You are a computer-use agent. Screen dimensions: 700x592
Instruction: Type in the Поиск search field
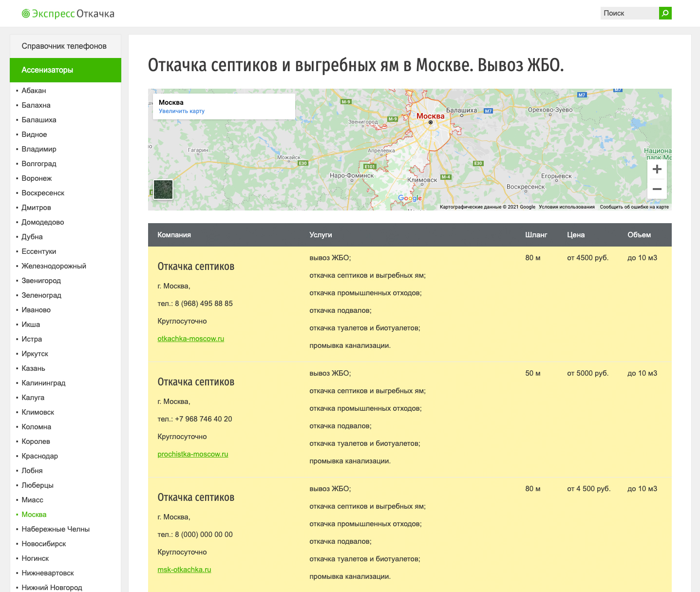pos(629,13)
